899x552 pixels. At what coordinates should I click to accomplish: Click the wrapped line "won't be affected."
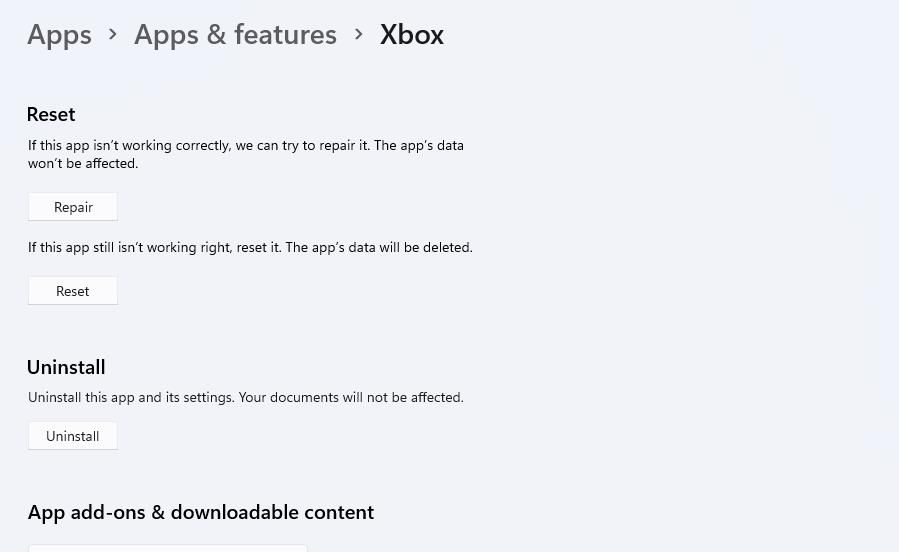(x=83, y=163)
